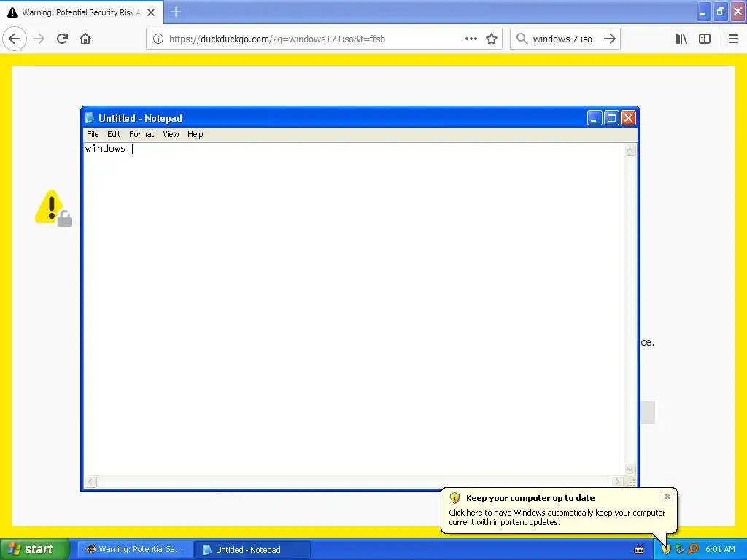This screenshot has height=560, width=747.
Task: Open Notepad File menu
Action: click(93, 134)
